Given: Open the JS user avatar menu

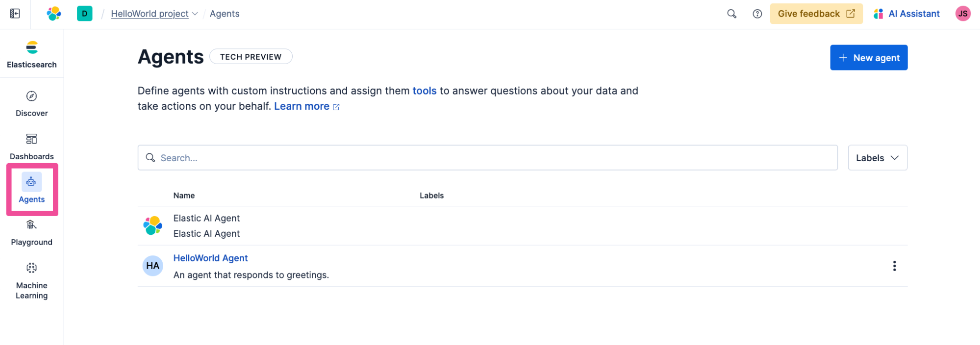Looking at the screenshot, I should coord(962,14).
